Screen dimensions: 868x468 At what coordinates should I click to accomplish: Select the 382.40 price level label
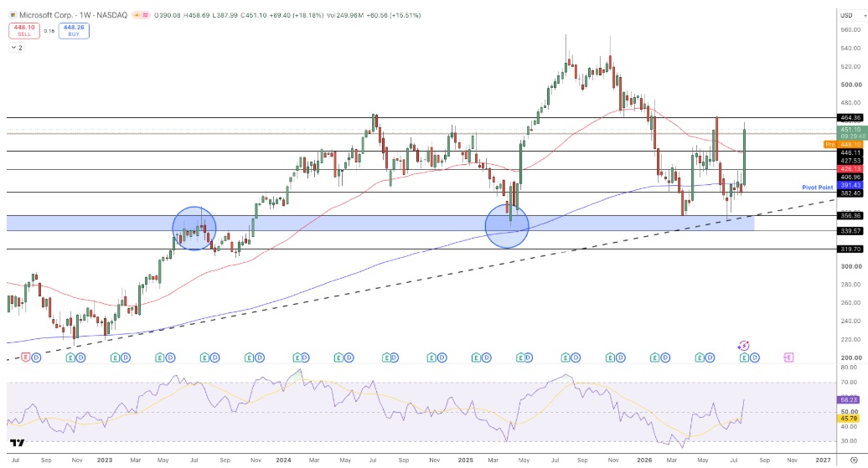(x=850, y=193)
